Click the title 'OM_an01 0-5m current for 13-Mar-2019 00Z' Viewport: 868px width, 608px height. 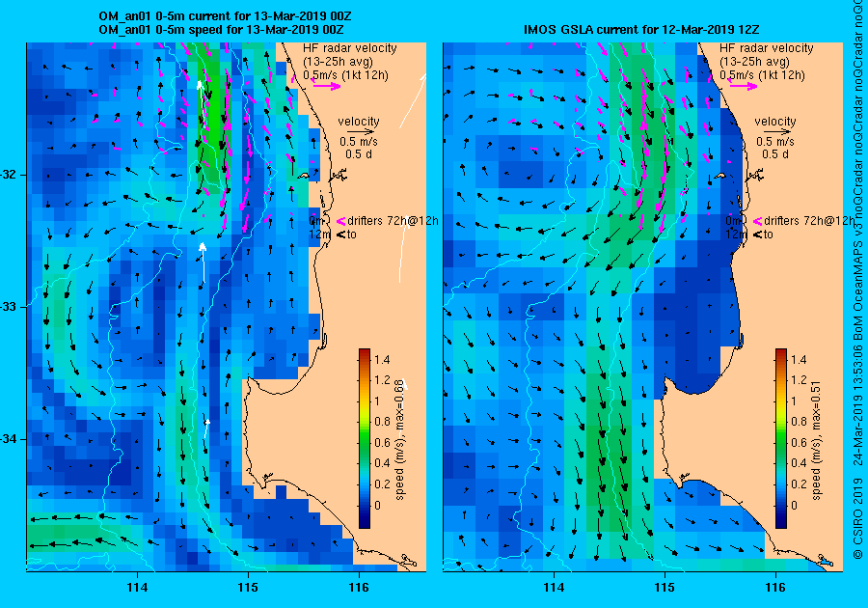(x=225, y=16)
